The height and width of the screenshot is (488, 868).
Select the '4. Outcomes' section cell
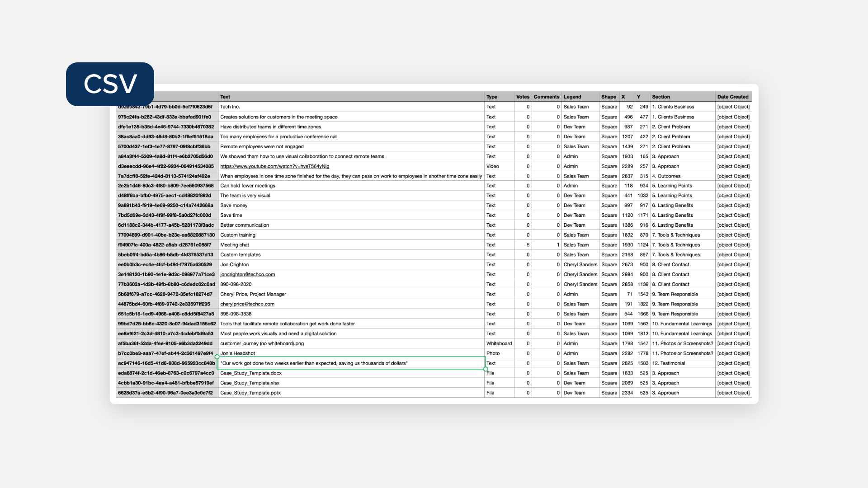tap(683, 176)
